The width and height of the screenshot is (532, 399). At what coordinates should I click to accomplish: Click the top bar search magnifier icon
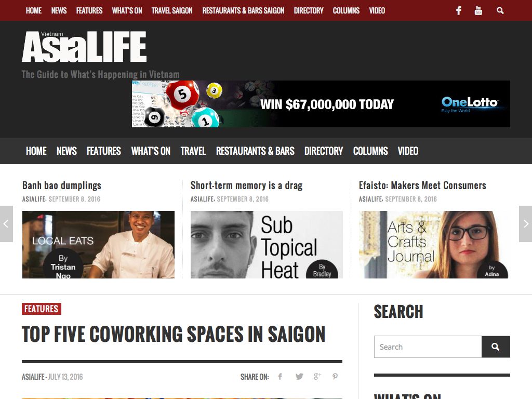pos(500,10)
